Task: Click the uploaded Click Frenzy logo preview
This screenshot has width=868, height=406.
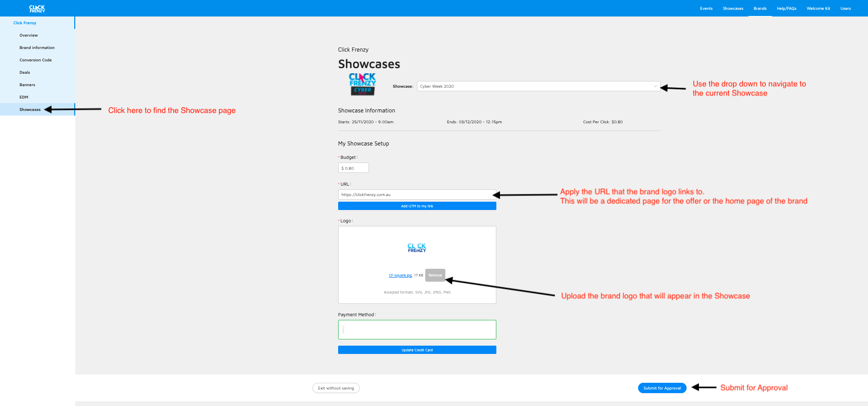Action: [x=417, y=248]
